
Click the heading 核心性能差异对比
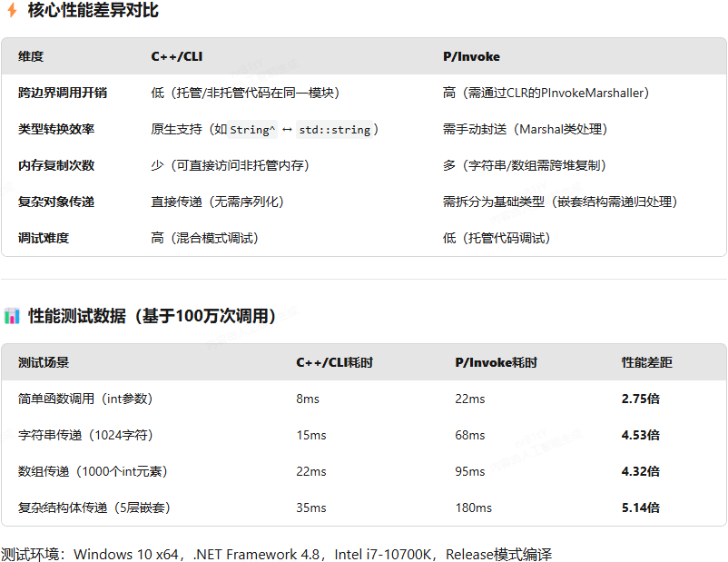(93, 10)
